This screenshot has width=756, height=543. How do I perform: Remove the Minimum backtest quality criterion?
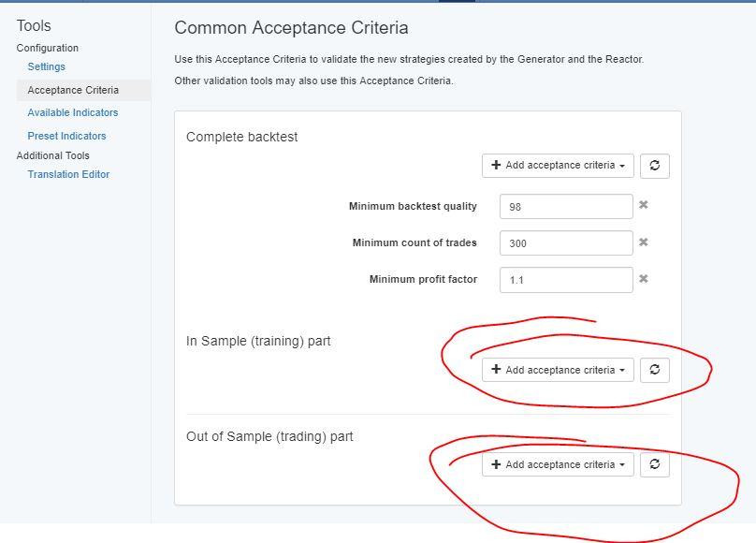pyautogui.click(x=643, y=205)
